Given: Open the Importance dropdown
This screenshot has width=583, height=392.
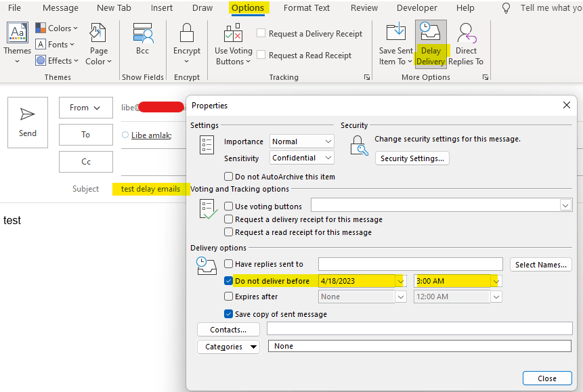Looking at the screenshot, I should tap(301, 141).
